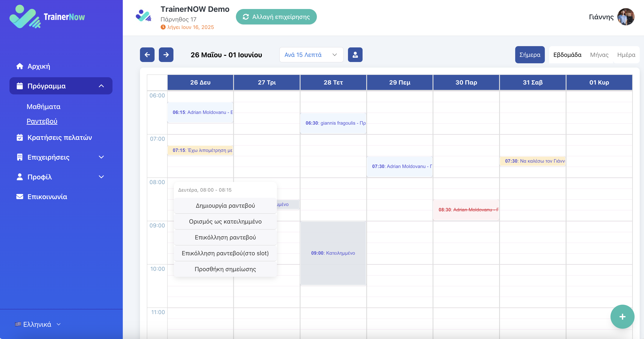Open the Μαθήματα sidebar link
The width and height of the screenshot is (644, 339).
[x=44, y=107]
